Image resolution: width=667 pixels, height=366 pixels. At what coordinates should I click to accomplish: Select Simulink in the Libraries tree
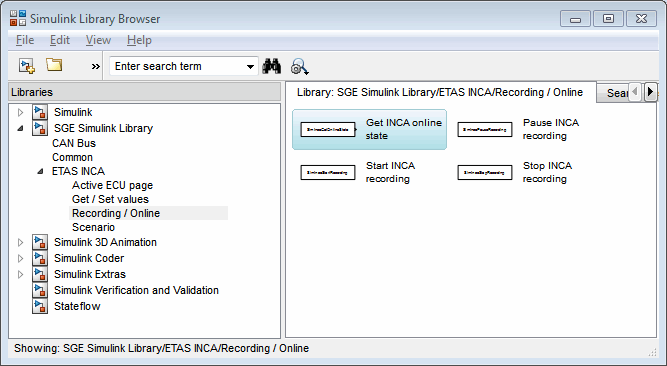click(73, 112)
